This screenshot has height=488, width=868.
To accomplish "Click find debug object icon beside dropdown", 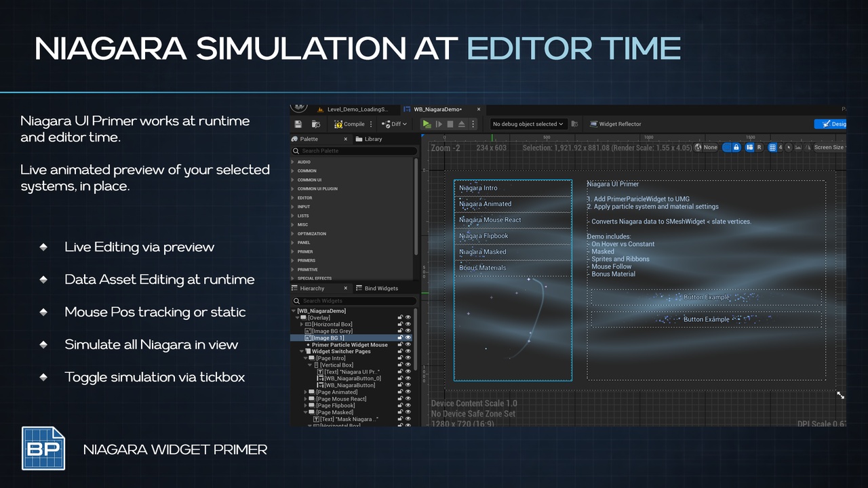I will point(574,124).
